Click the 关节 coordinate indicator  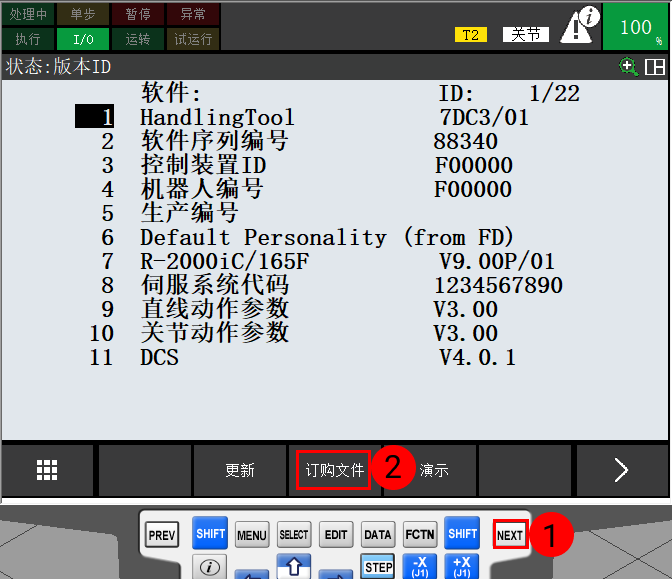(x=525, y=34)
